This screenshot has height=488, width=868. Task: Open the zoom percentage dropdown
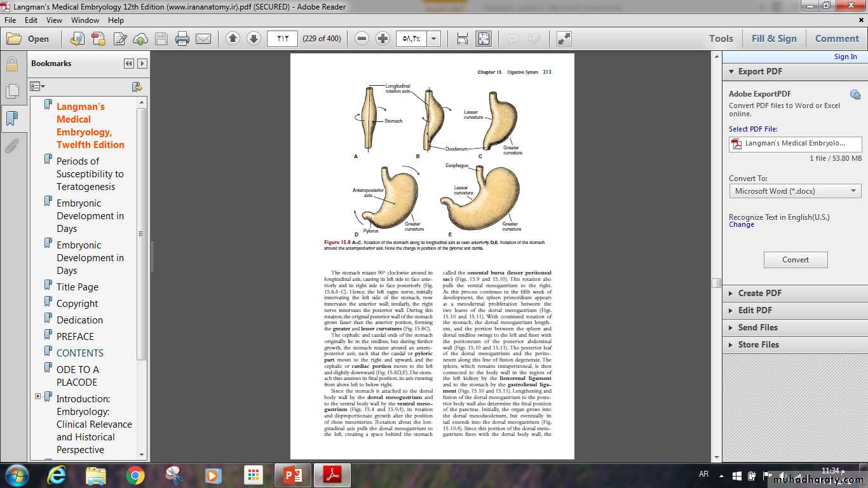click(434, 39)
